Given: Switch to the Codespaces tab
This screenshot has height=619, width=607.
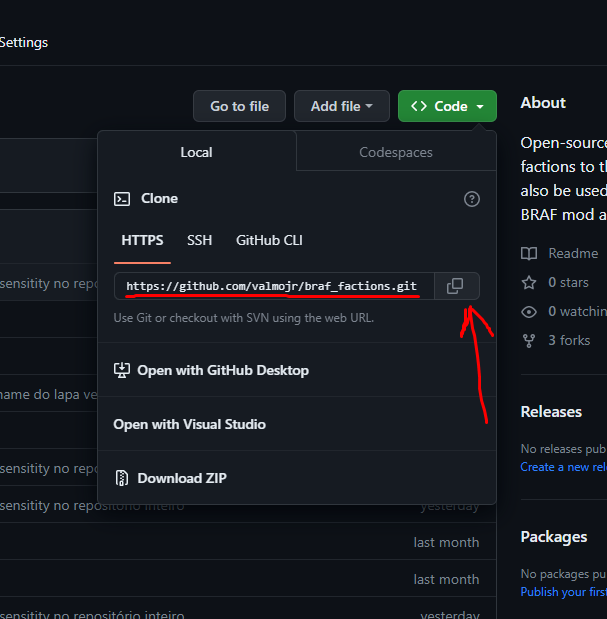Looking at the screenshot, I should point(396,152).
